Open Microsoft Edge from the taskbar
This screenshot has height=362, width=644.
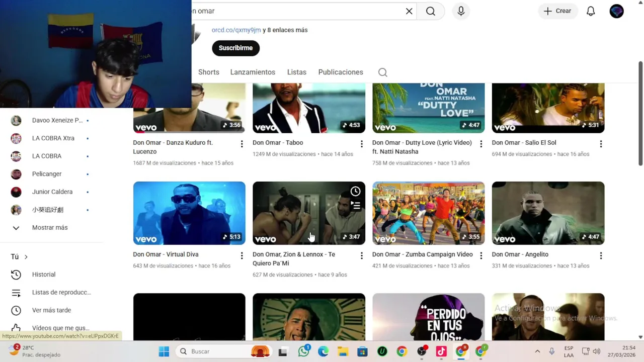(323, 351)
